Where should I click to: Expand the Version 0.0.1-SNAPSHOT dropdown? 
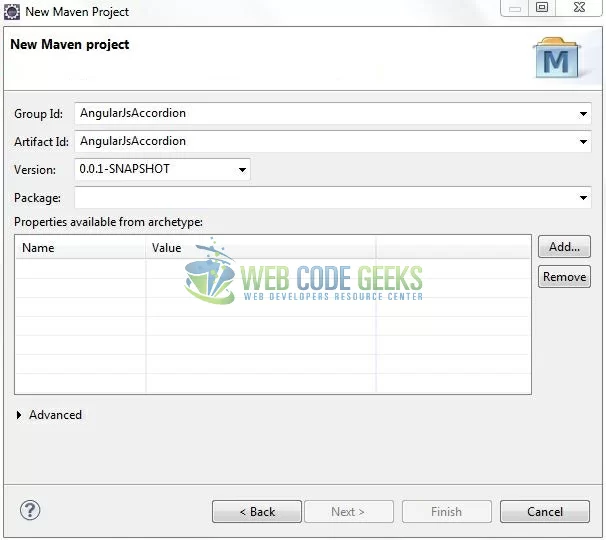(242, 170)
